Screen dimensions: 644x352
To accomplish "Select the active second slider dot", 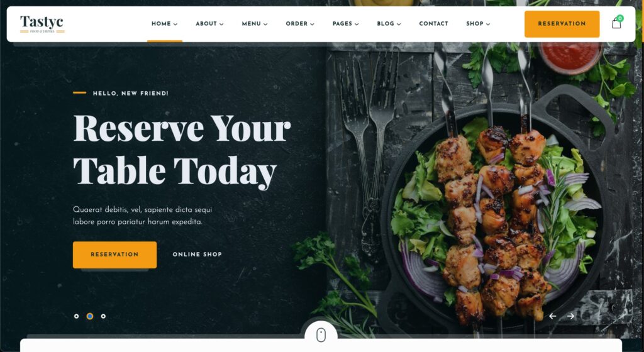I will [90, 316].
